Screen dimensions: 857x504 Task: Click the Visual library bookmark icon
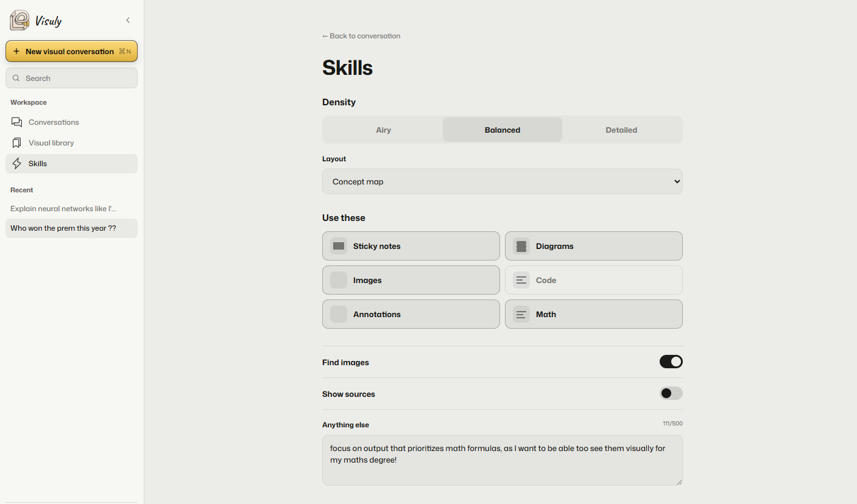pyautogui.click(x=17, y=143)
